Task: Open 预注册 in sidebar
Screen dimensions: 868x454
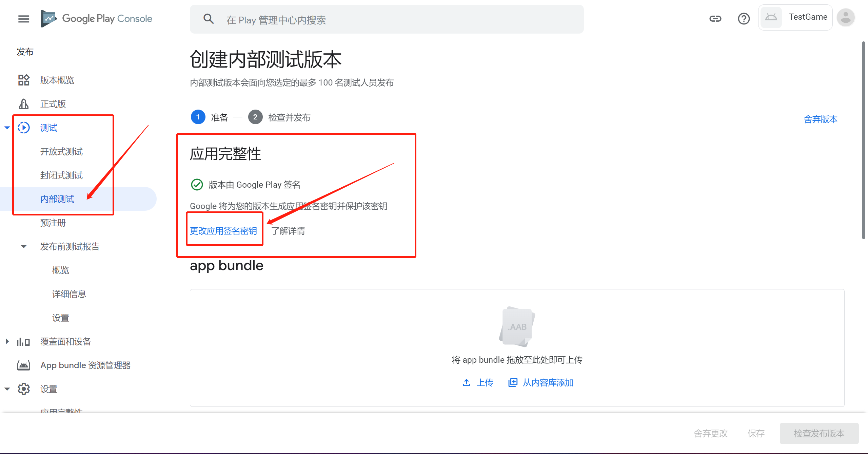Action: pyautogui.click(x=53, y=223)
